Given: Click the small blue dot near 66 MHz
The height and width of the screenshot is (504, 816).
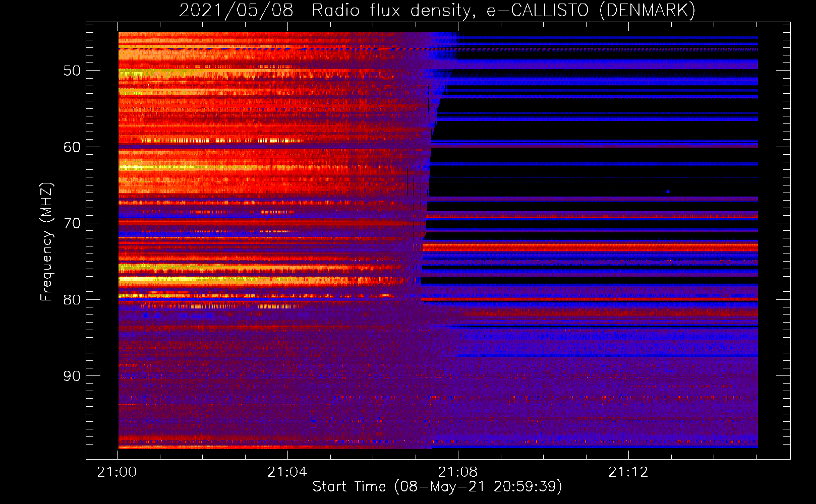Looking at the screenshot, I should click(x=668, y=191).
